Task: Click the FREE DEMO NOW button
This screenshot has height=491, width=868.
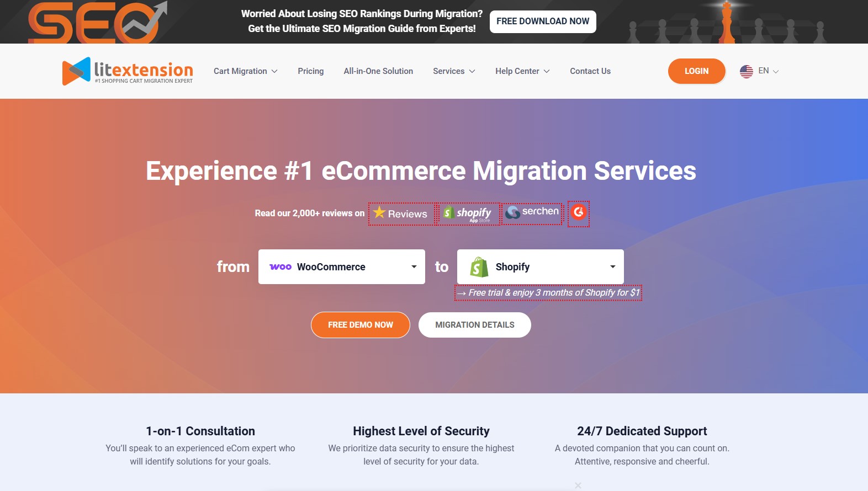Action: click(x=361, y=325)
